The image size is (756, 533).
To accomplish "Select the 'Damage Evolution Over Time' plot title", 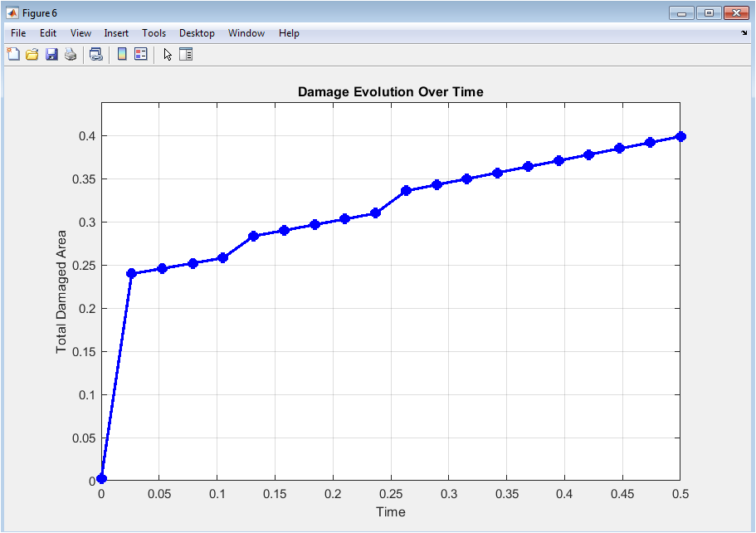I will (x=390, y=91).
